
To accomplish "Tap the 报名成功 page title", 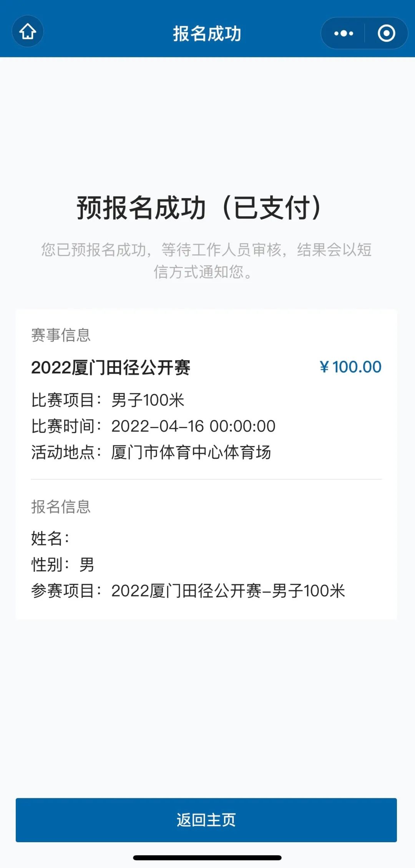I will pyautogui.click(x=207, y=34).
